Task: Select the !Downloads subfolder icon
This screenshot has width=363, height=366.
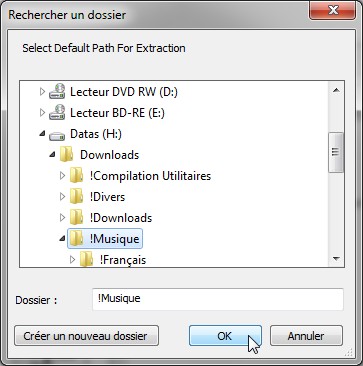Action: pos(77,218)
